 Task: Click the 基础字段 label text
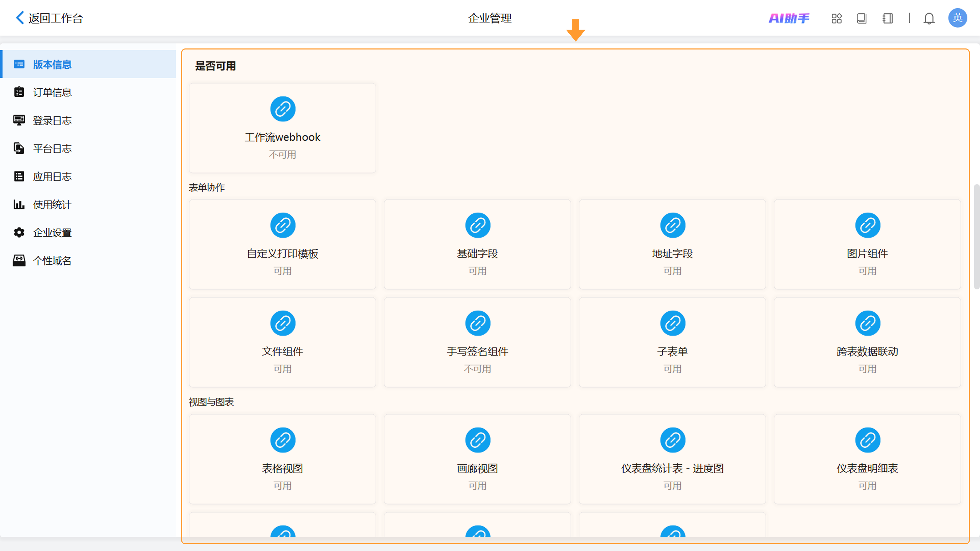tap(477, 254)
